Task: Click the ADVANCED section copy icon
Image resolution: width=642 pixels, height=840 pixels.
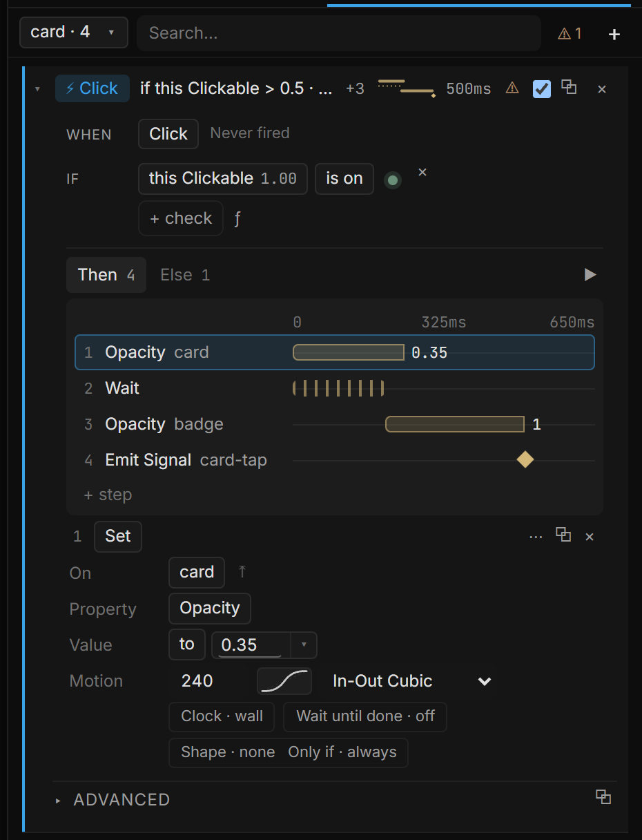Action: coord(603,796)
